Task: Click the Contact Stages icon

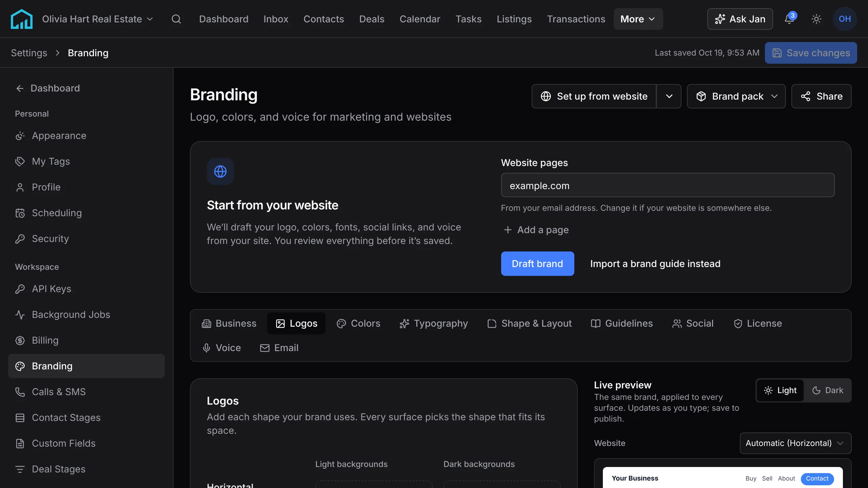Action: [20, 418]
